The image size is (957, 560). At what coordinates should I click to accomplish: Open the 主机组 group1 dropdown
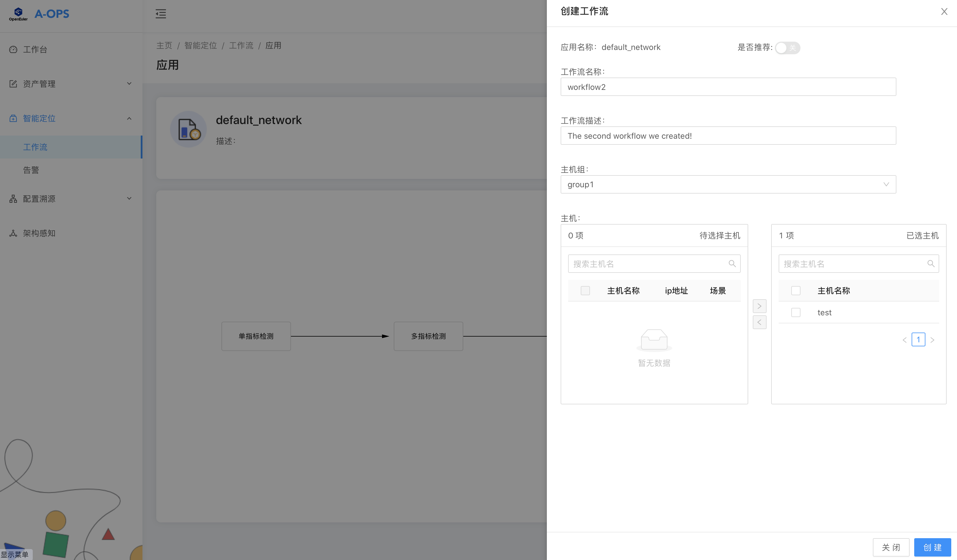click(728, 185)
